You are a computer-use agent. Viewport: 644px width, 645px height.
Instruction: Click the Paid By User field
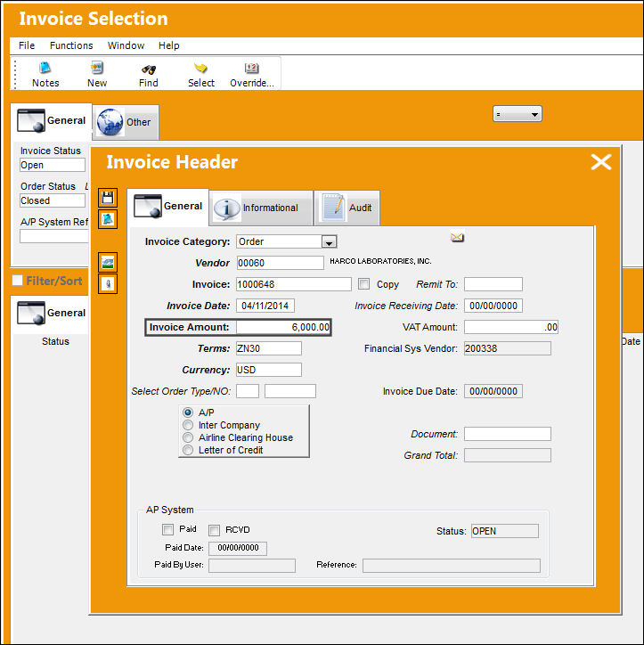tap(252, 566)
